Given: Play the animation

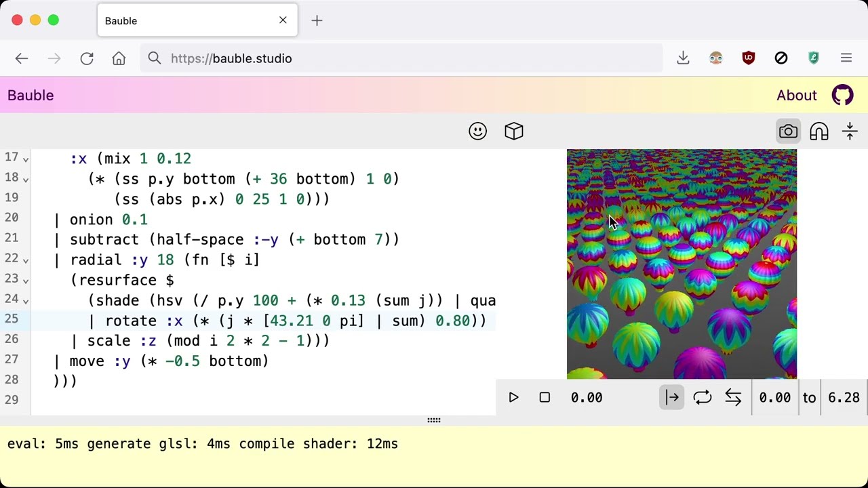Looking at the screenshot, I should [x=513, y=398].
